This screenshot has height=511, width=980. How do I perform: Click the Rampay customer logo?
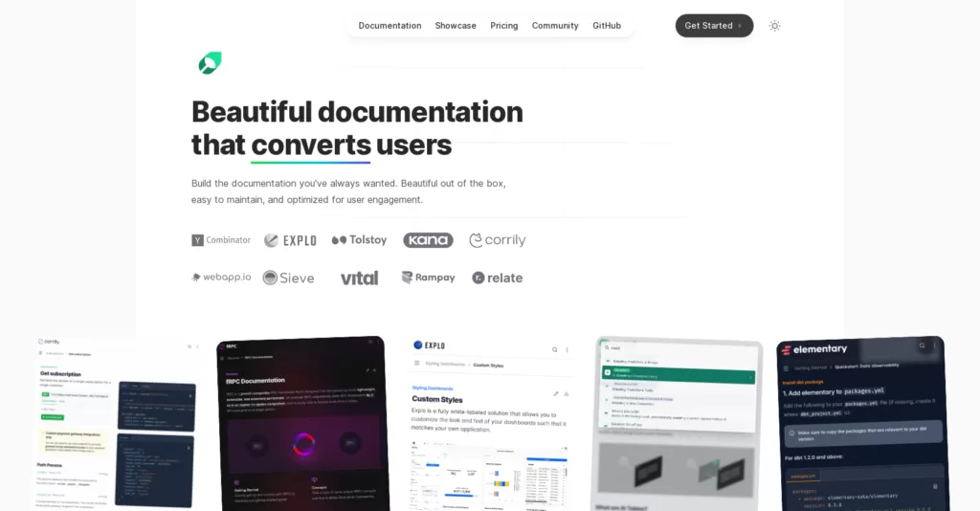pyautogui.click(x=428, y=278)
